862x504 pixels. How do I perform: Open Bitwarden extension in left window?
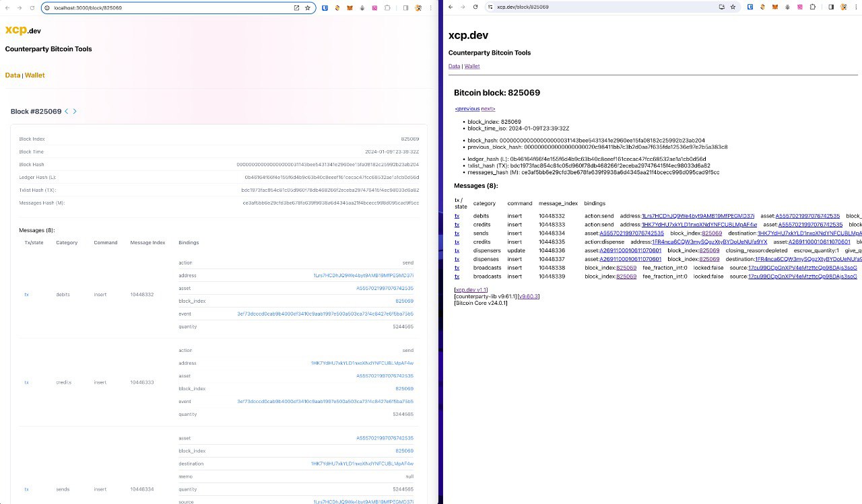click(x=325, y=7)
